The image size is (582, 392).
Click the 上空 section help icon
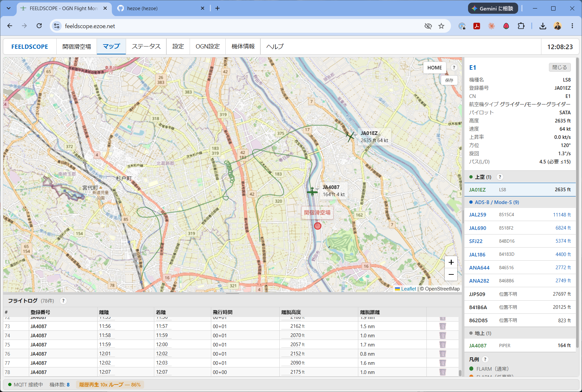pyautogui.click(x=500, y=177)
